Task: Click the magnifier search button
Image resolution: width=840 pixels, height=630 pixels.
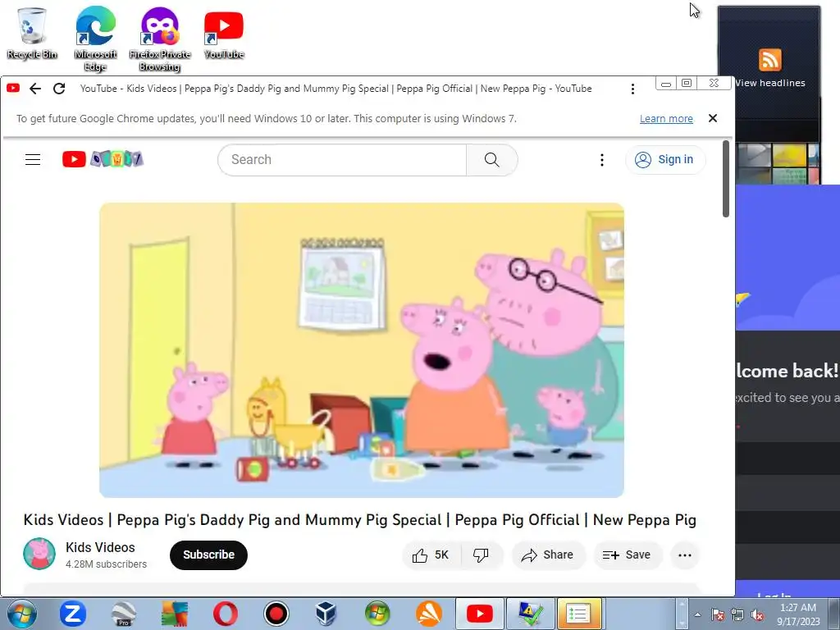Action: coord(492,160)
